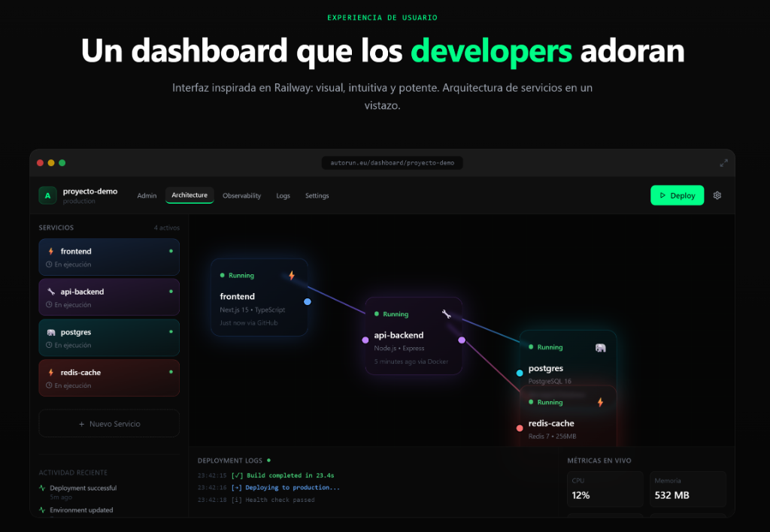Click the clock icon under frontend in sidebar

(x=49, y=264)
